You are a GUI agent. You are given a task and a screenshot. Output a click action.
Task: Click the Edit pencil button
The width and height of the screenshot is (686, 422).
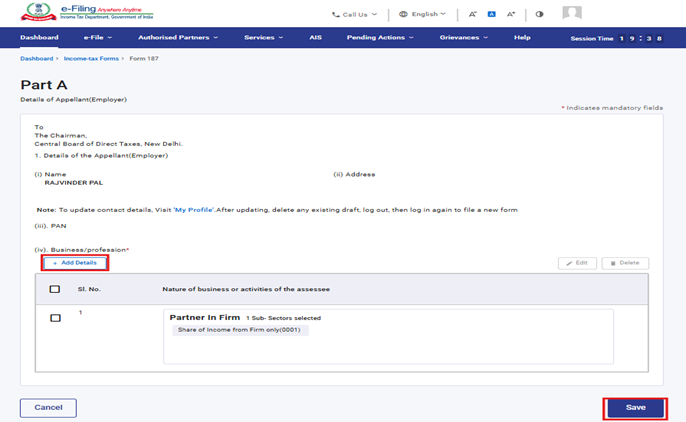coord(577,263)
